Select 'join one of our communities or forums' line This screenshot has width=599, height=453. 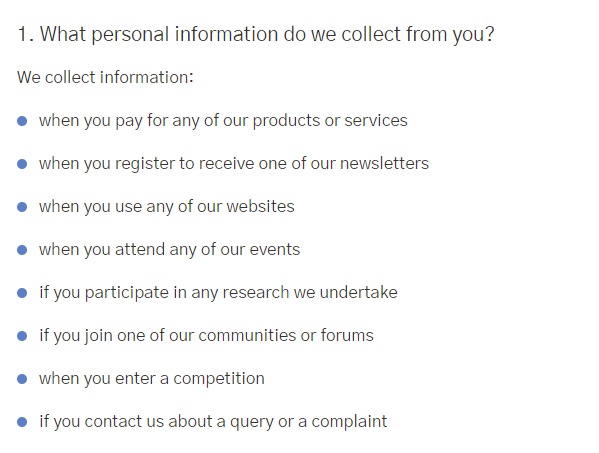206,336
